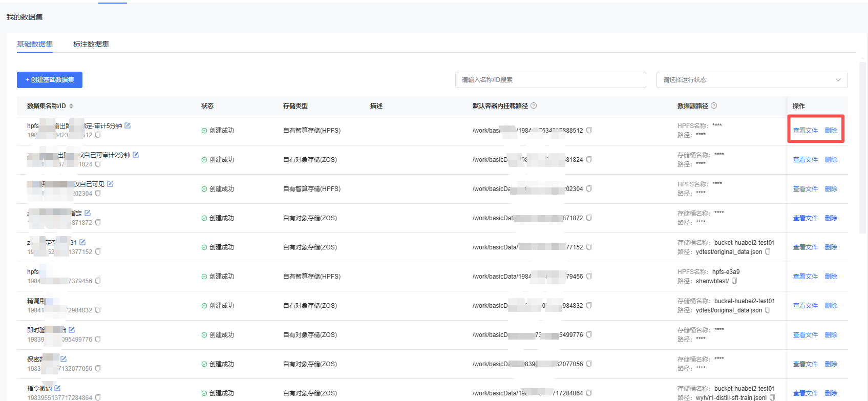Select the 基础数据集 tab

point(35,44)
